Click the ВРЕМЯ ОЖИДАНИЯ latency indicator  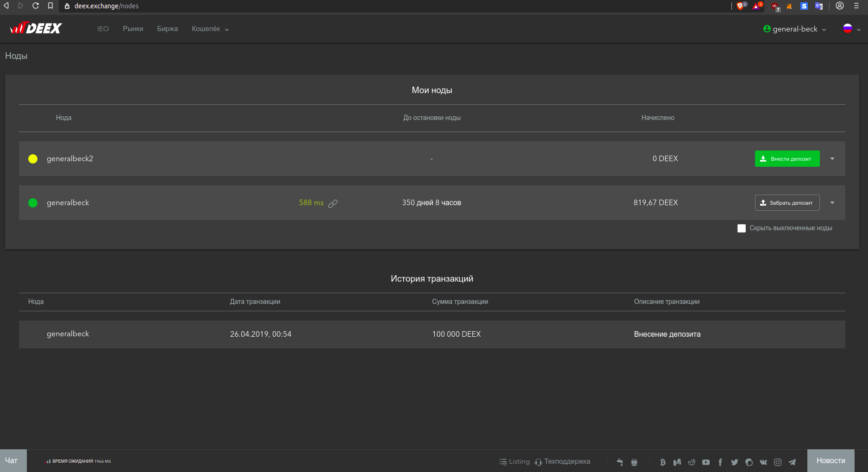(78, 461)
